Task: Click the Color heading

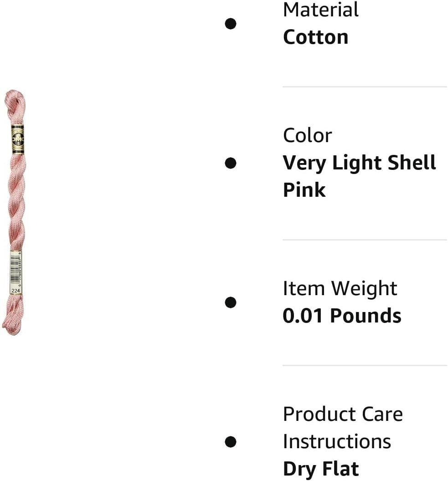Action: [x=307, y=135]
